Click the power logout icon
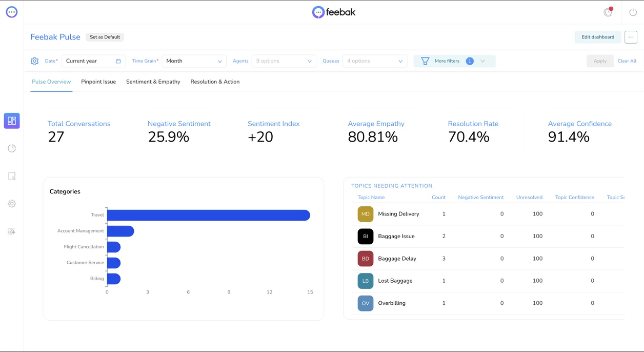644x352 pixels. pos(633,12)
